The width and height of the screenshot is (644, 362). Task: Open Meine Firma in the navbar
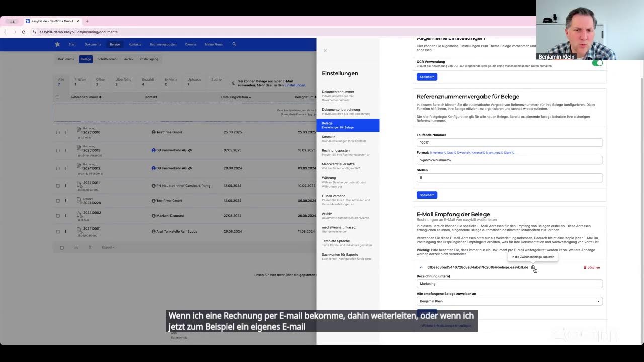click(213, 44)
